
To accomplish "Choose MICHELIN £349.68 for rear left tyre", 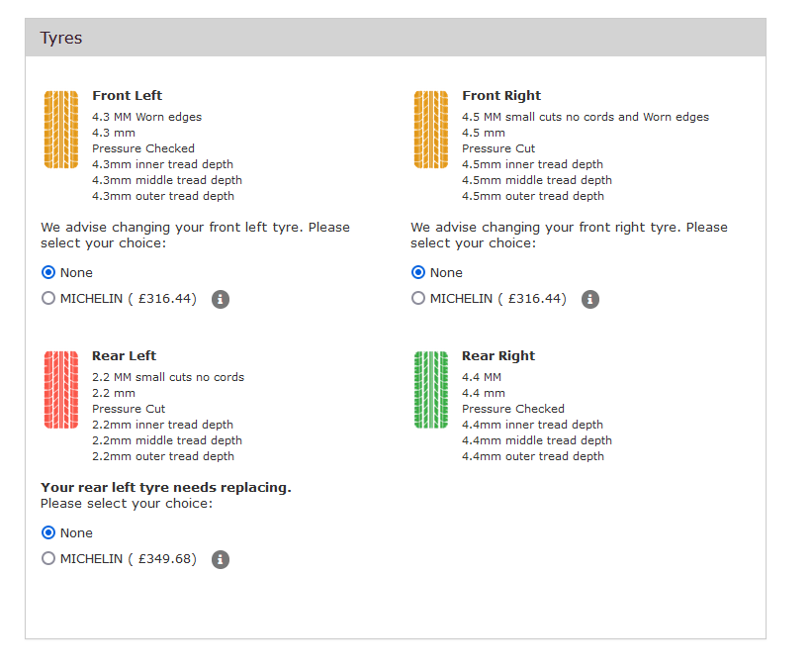I will [x=48, y=558].
